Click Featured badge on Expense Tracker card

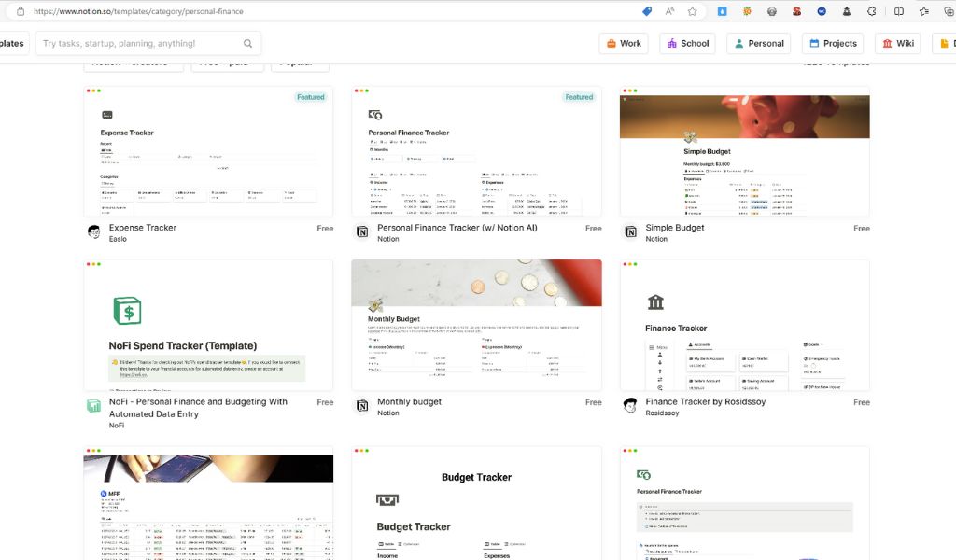click(311, 97)
